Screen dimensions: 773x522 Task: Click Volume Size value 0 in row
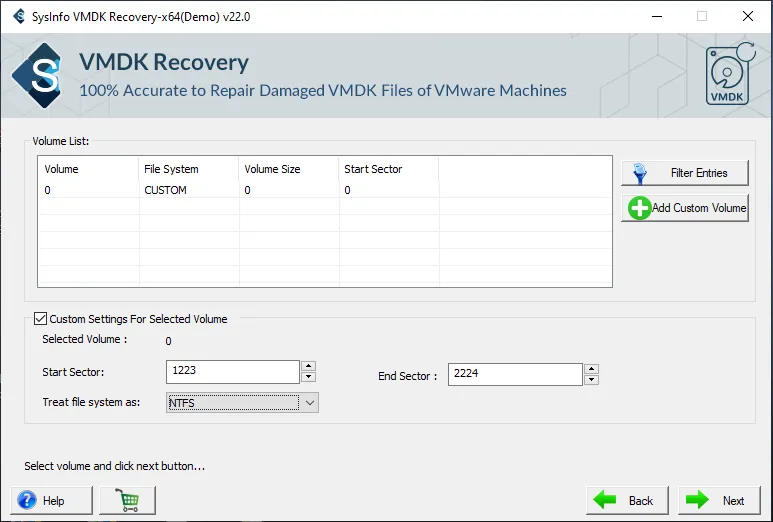point(247,190)
